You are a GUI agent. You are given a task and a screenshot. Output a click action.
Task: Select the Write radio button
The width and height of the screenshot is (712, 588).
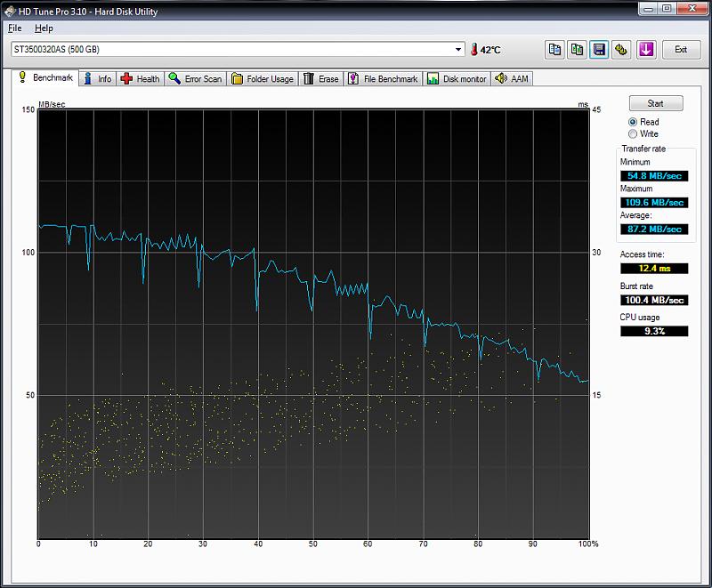[633, 133]
